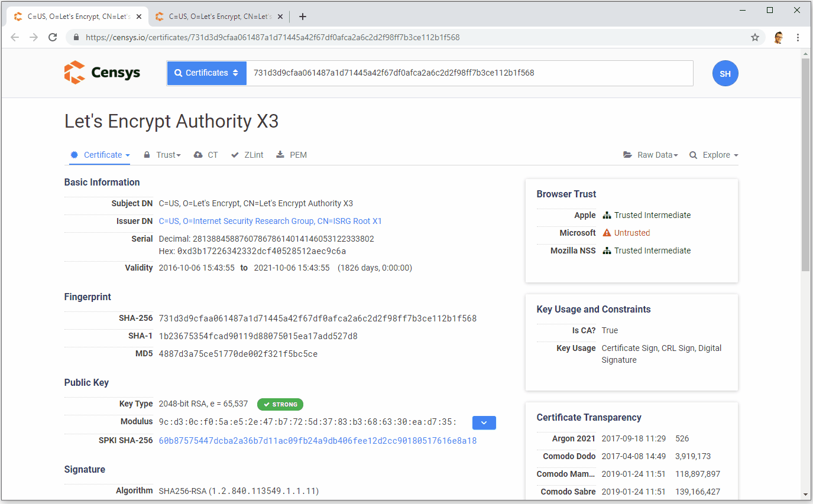Open the SPKI SHA-256 hash link
The height and width of the screenshot is (504, 813).
pyautogui.click(x=318, y=441)
